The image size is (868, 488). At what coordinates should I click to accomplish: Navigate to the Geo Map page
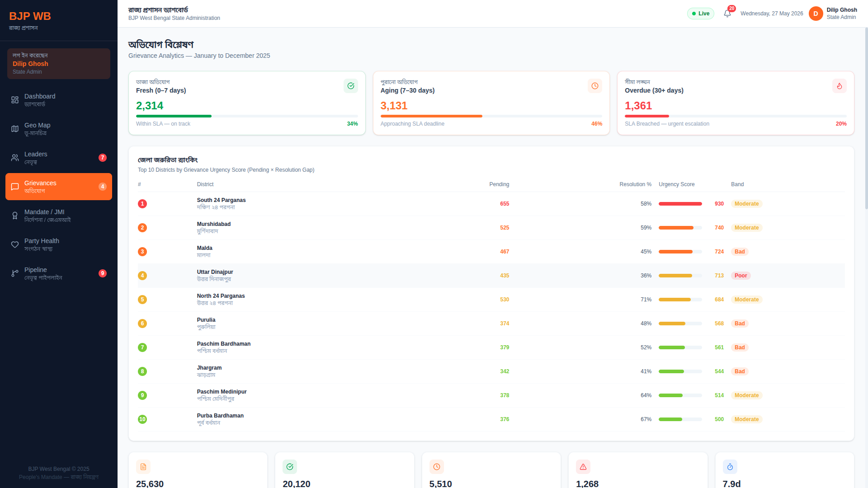[x=59, y=129]
